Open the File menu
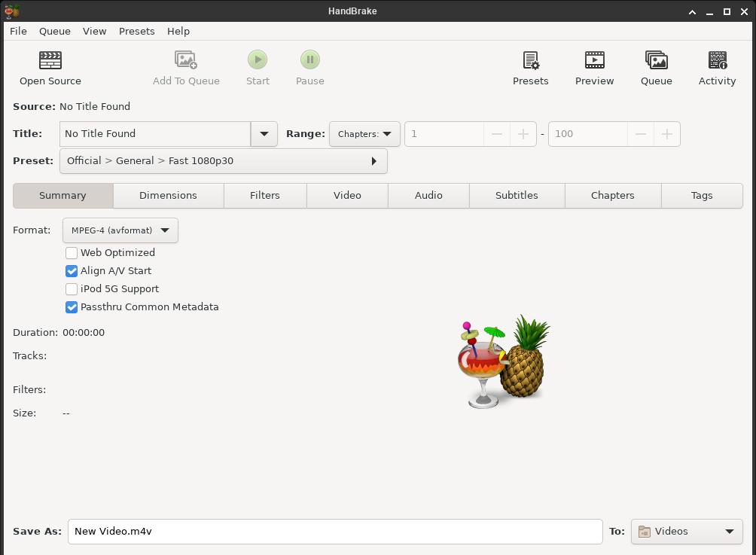 tap(18, 32)
